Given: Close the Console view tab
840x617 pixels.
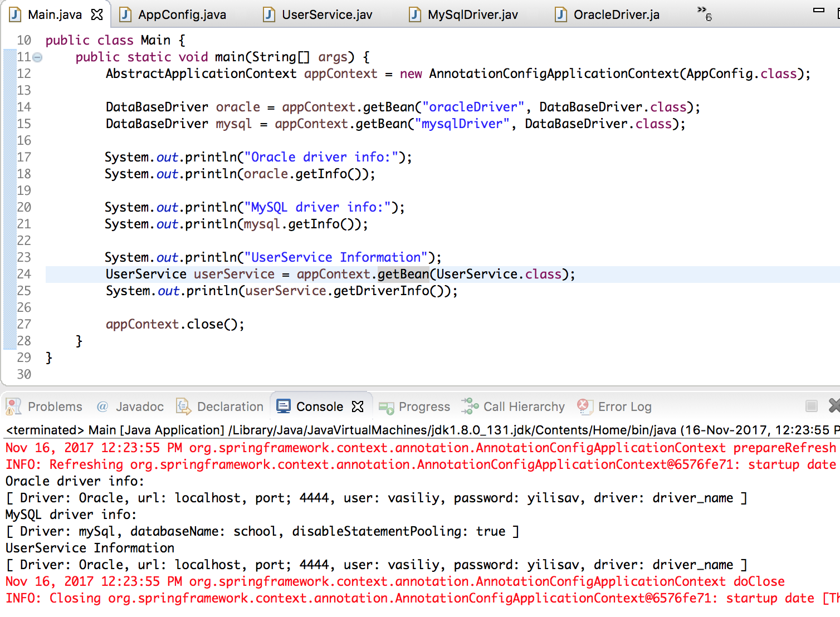Looking at the screenshot, I should point(358,407).
